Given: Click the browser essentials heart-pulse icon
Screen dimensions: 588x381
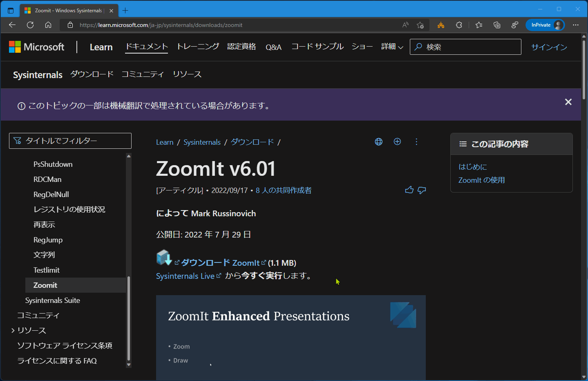Looking at the screenshot, I should click(x=514, y=25).
